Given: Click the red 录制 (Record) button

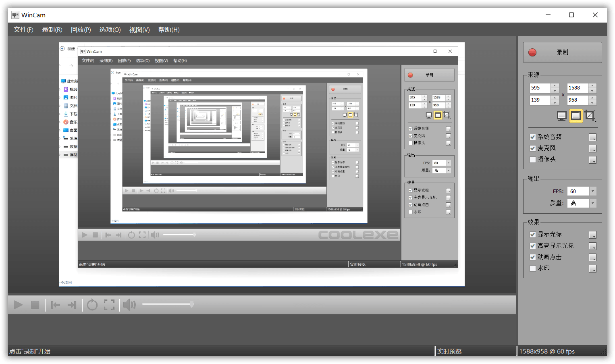Looking at the screenshot, I should (562, 52).
